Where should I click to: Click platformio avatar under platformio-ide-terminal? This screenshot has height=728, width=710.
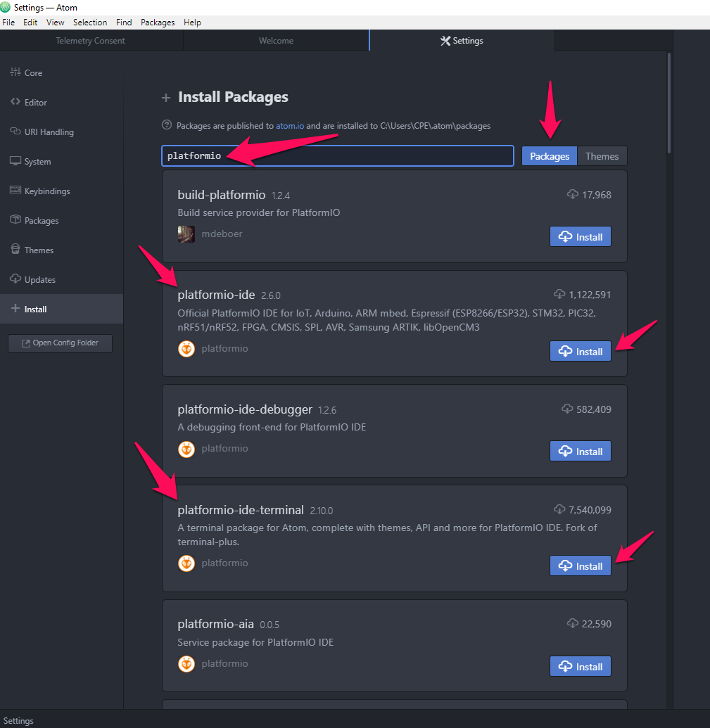tap(186, 563)
